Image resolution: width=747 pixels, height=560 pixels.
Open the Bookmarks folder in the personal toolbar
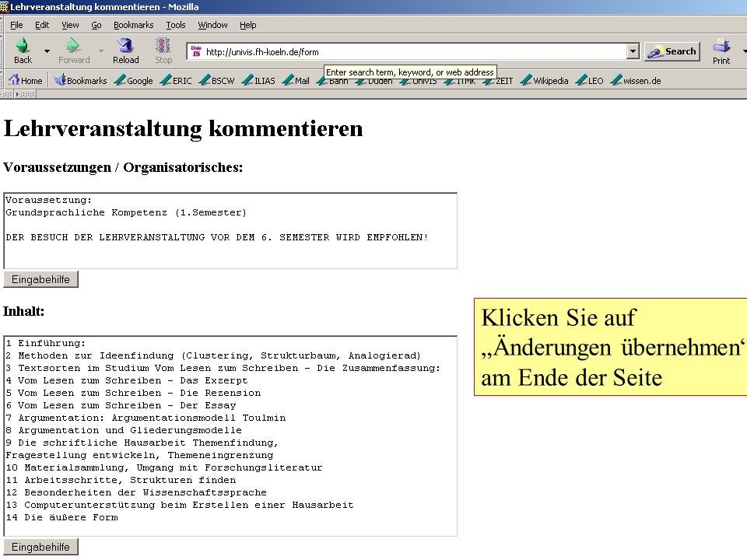click(80, 80)
